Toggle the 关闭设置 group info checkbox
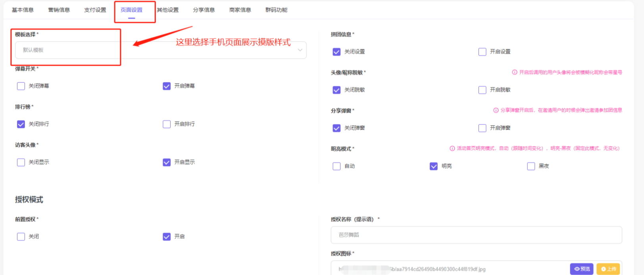 coord(336,52)
